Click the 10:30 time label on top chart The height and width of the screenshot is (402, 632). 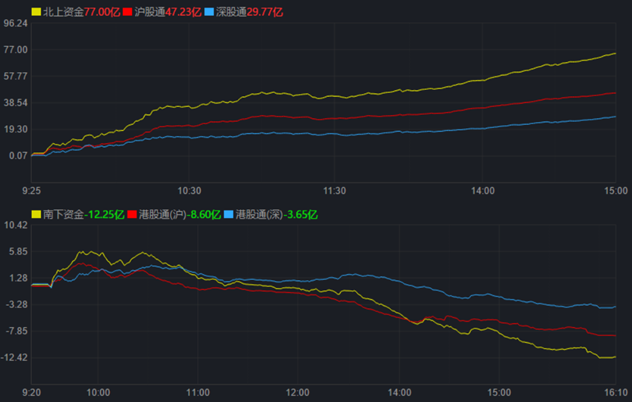click(189, 190)
